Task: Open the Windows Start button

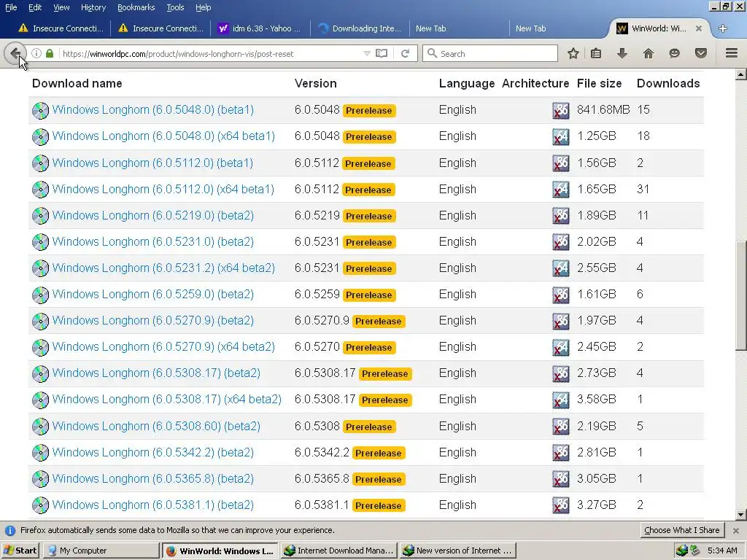Action: [20, 551]
